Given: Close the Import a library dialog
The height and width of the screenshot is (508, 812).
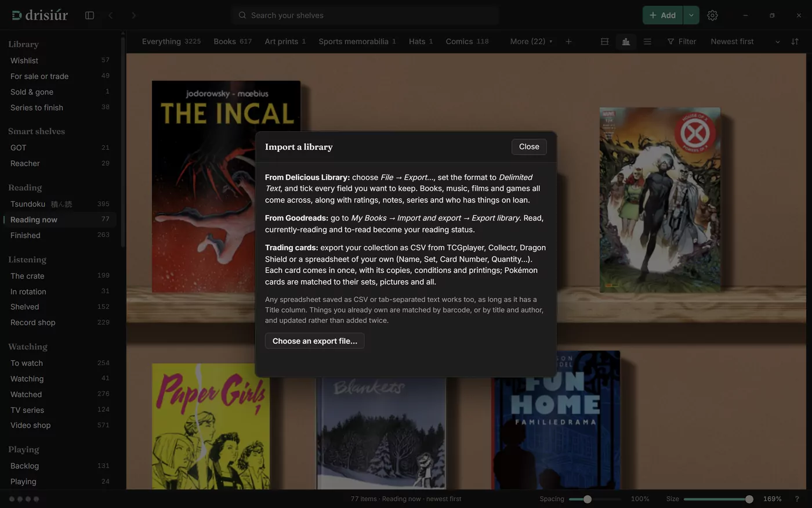Looking at the screenshot, I should pyautogui.click(x=529, y=147).
